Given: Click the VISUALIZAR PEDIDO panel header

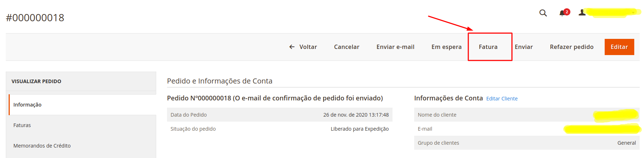Looking at the screenshot, I should point(81,81).
